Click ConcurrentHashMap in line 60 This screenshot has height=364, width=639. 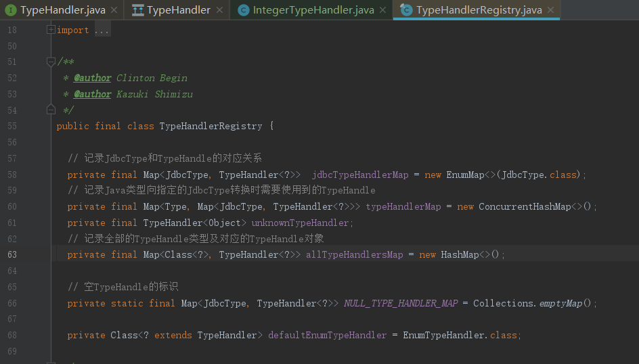(x=525, y=207)
